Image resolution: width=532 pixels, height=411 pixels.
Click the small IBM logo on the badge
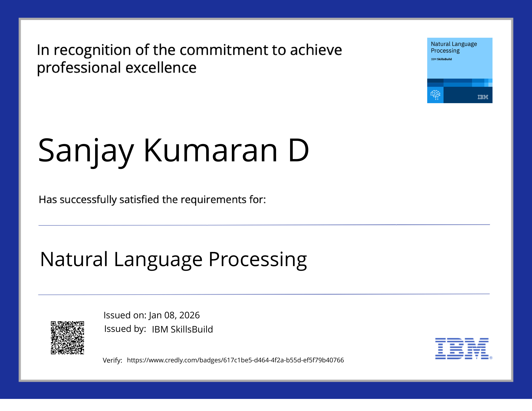click(x=483, y=97)
